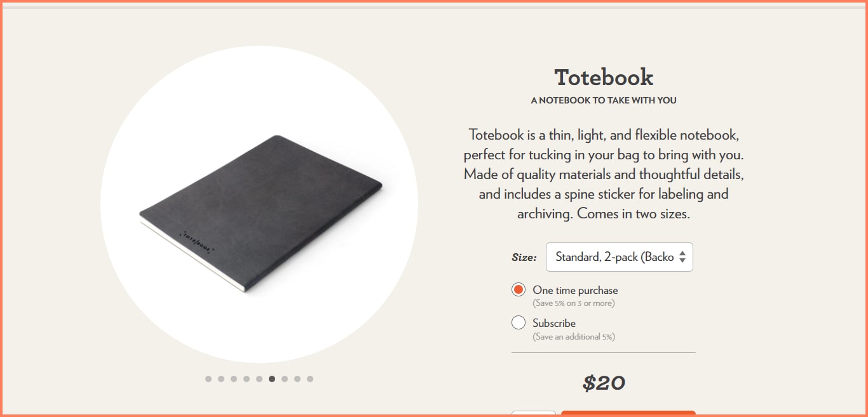Click the third image pagination dot
868x417 pixels.
234,379
